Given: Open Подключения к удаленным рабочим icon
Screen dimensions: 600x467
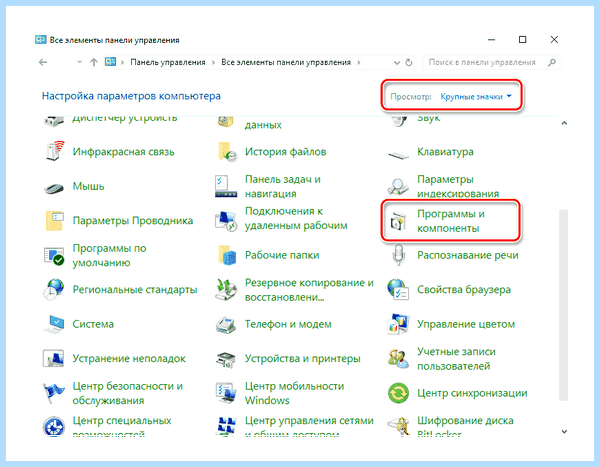Looking at the screenshot, I should pos(226,220).
